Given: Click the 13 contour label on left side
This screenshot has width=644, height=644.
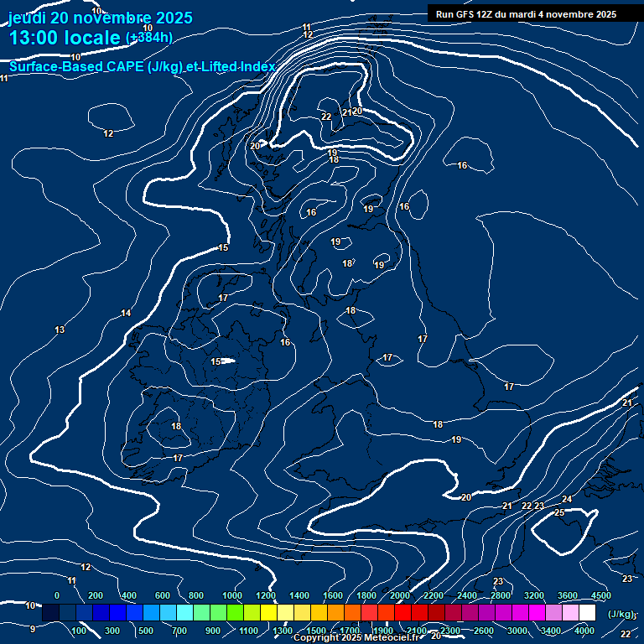Looking at the screenshot, I should pyautogui.click(x=60, y=330).
